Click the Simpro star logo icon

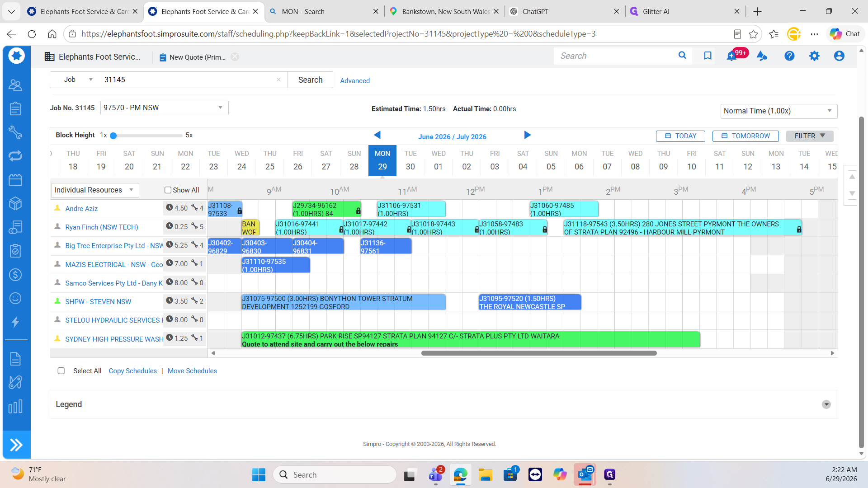coord(17,56)
